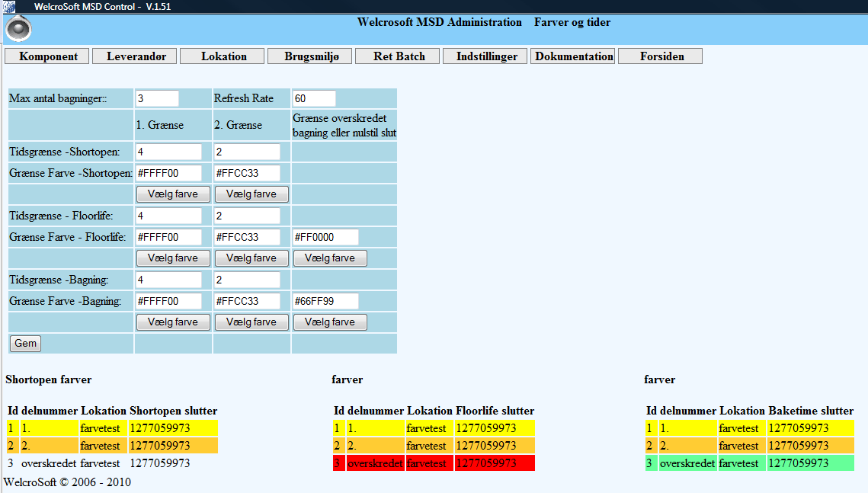Viewport: 868px width, 493px height.
Task: Edit Tidsgrænse Bagning 2. Grænse value
Action: [x=247, y=280]
